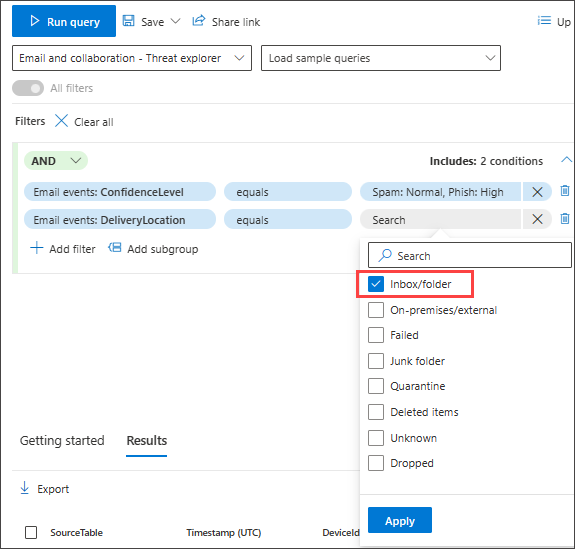Click the Clear all text
575x549 pixels.
94,122
